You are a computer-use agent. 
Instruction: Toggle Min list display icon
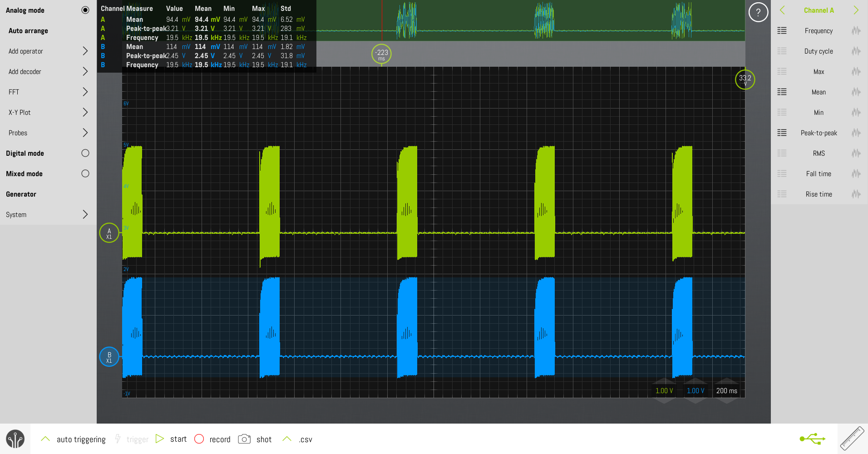coord(782,112)
